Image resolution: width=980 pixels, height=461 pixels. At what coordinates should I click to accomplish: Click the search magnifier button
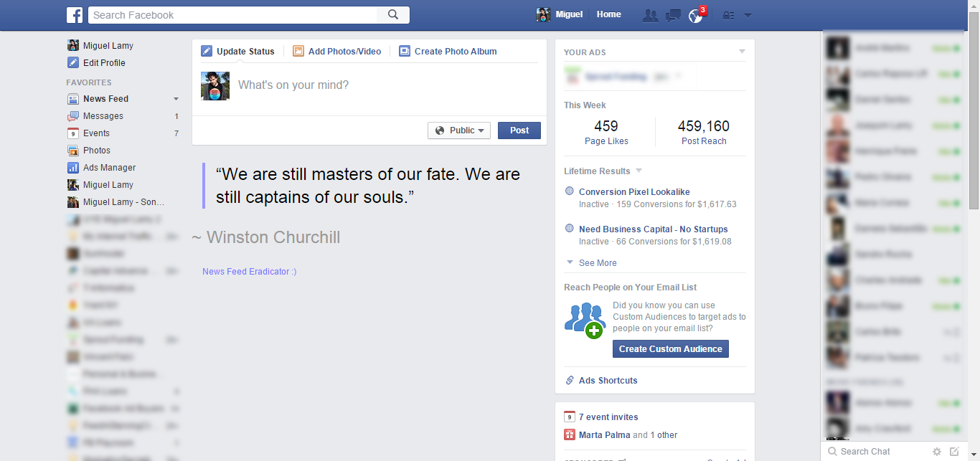(393, 15)
